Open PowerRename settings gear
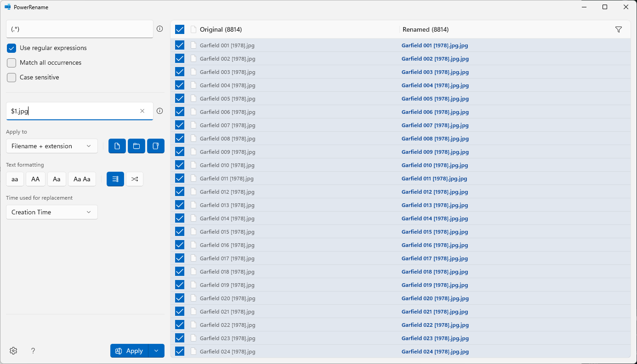637x364 pixels. pyautogui.click(x=13, y=351)
